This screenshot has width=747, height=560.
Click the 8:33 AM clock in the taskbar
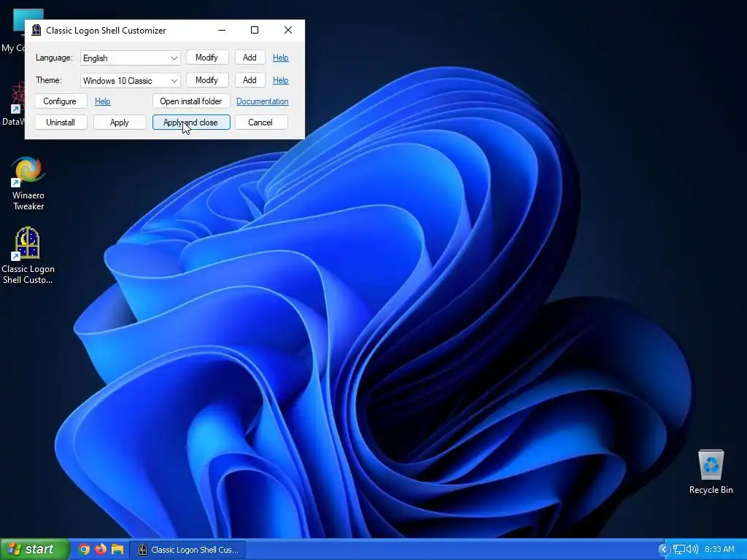point(719,549)
